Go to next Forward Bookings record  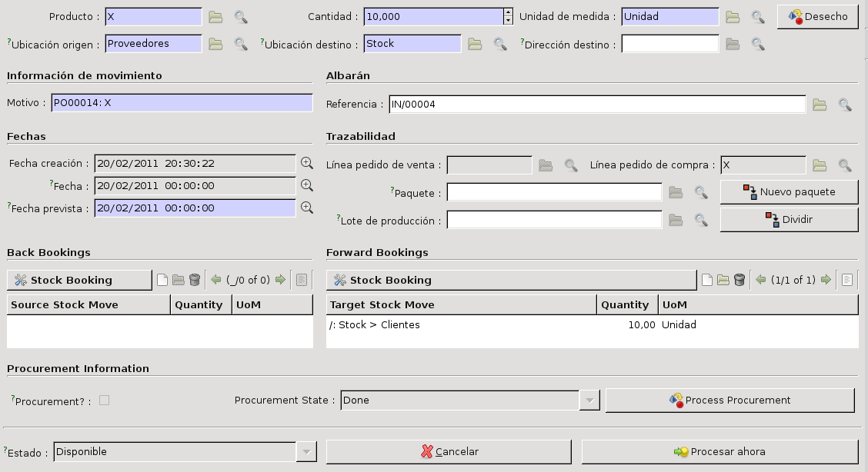pos(826,280)
